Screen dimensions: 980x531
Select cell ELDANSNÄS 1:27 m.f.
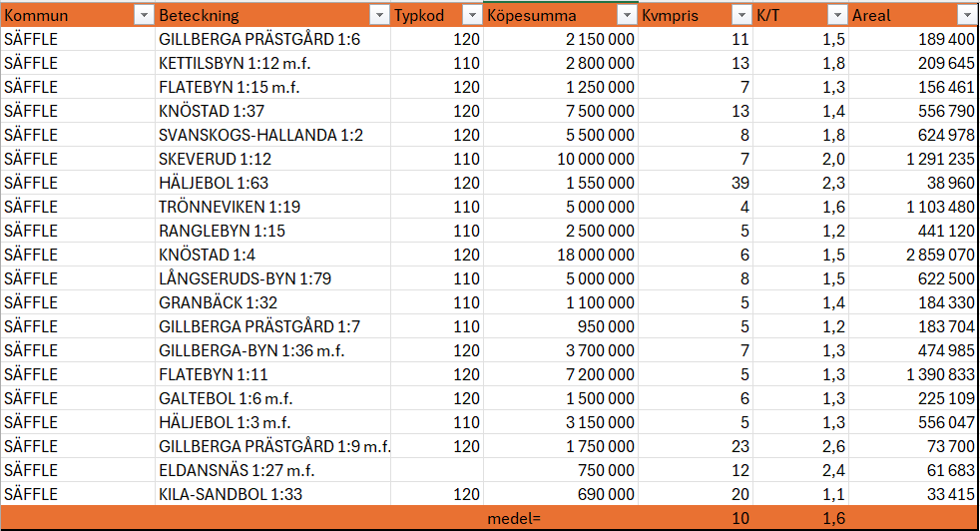click(272, 470)
